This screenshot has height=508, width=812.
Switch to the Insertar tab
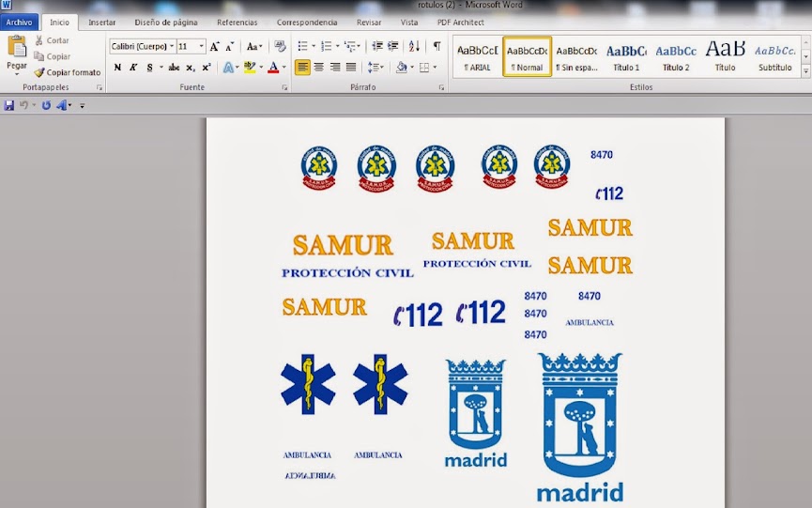click(102, 23)
